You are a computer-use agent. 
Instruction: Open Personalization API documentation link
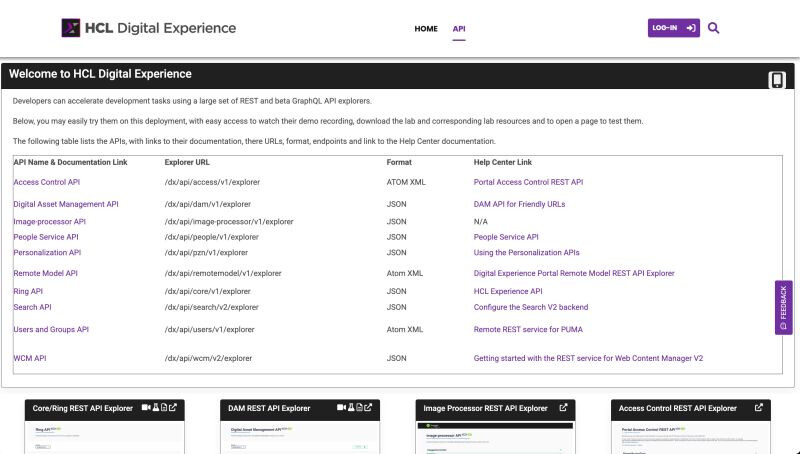[47, 253]
